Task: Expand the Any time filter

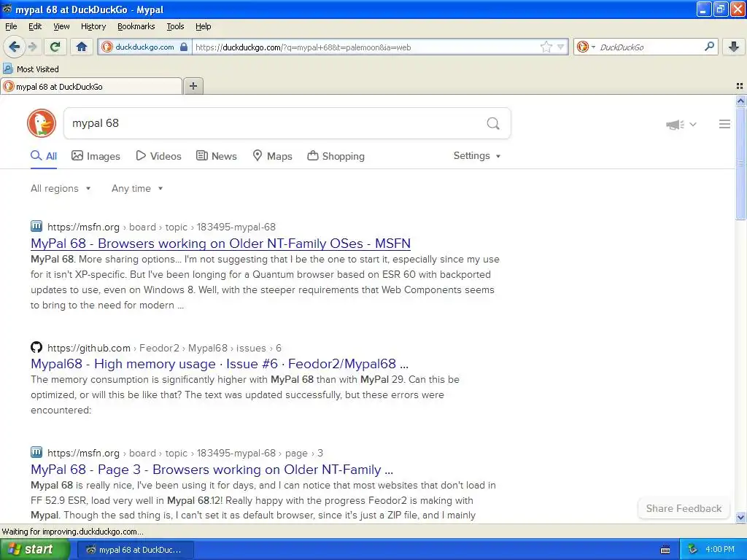Action: (137, 189)
